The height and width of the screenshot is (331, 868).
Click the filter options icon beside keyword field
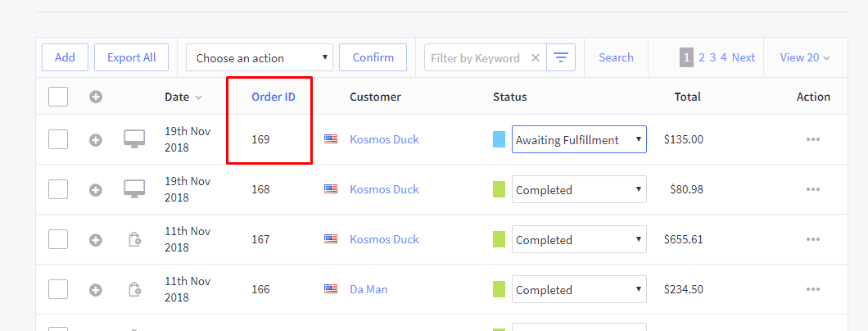[561, 57]
